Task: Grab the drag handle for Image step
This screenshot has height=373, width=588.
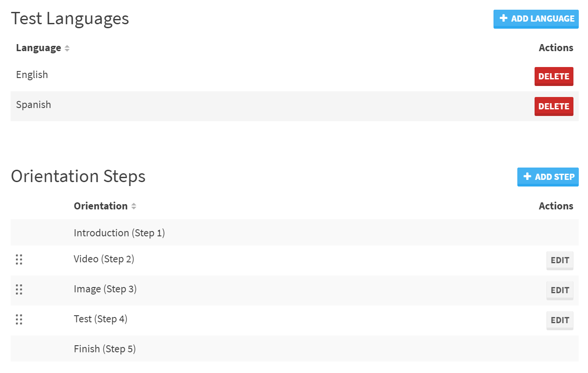Action: point(19,289)
